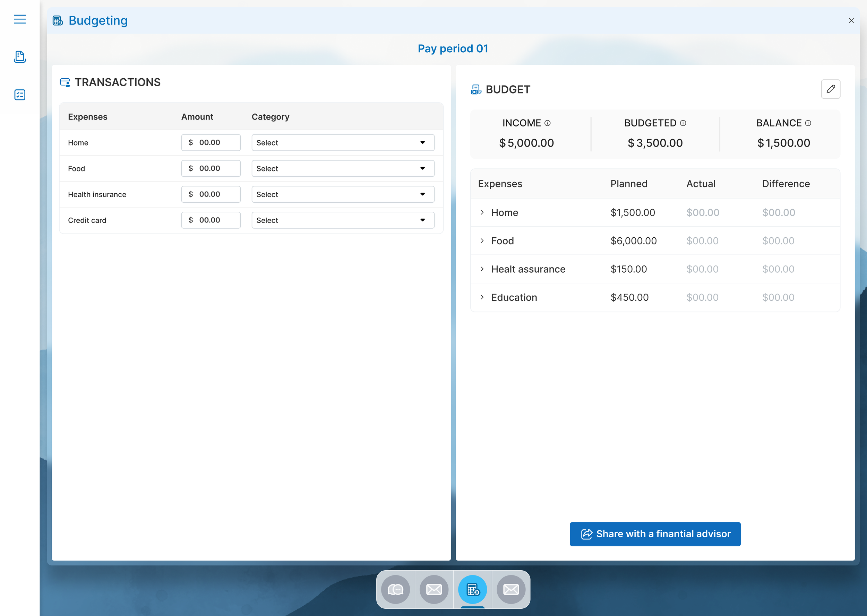Open the Category dropdown for Credit card
867x616 pixels.
342,220
